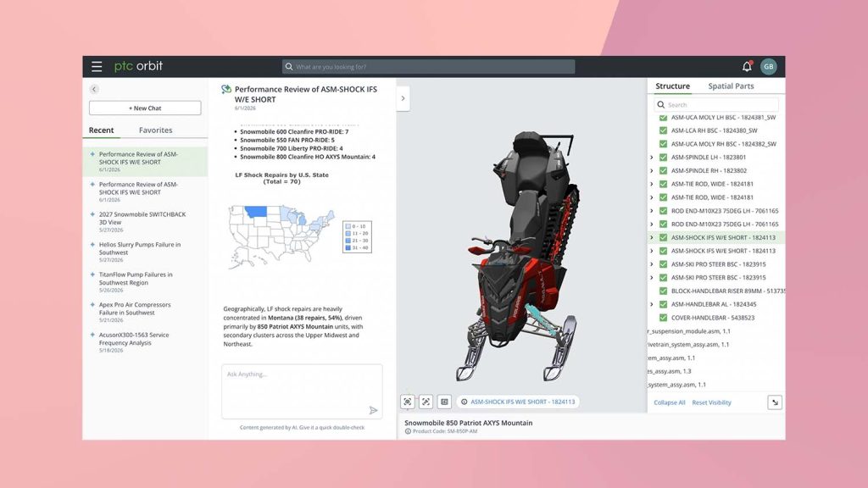Expand the ASM-HANDLEBAR AL - 1824345 node

click(x=652, y=304)
